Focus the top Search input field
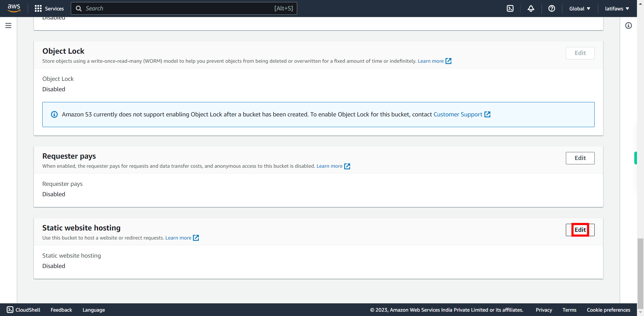This screenshot has height=316, width=644. (184, 8)
